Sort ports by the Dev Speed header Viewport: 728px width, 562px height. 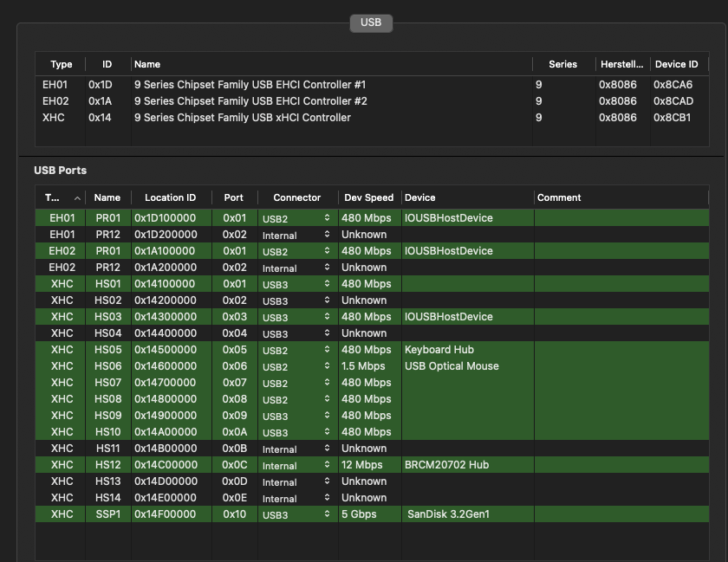(368, 197)
